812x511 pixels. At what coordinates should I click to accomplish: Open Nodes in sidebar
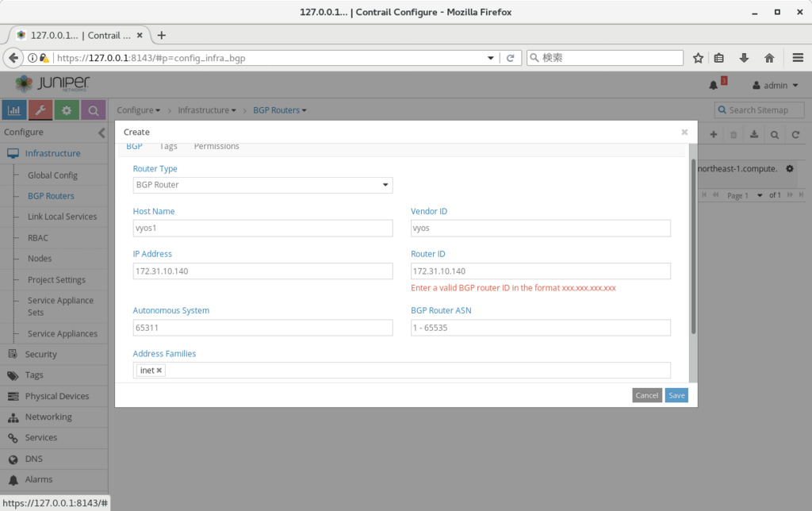pos(40,259)
